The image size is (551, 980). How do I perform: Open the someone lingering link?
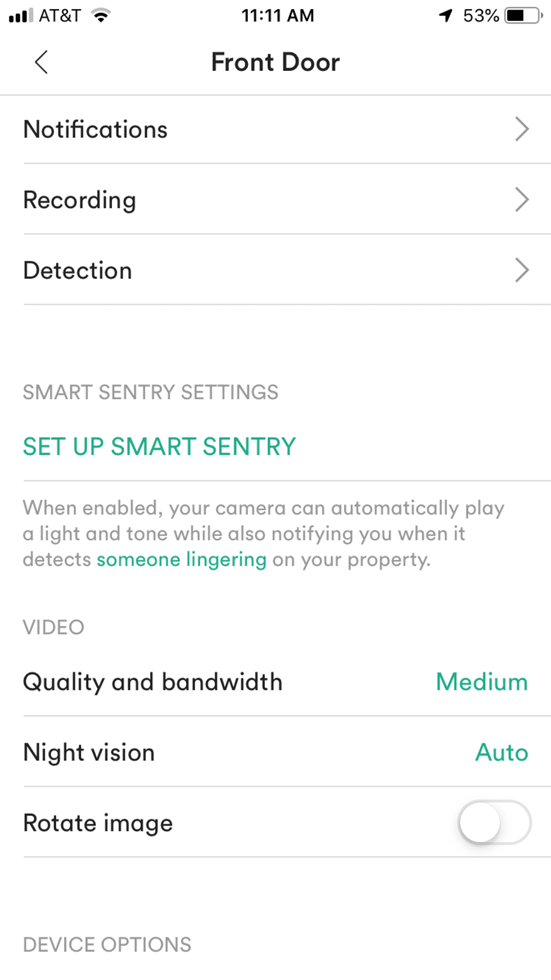pyautogui.click(x=181, y=559)
